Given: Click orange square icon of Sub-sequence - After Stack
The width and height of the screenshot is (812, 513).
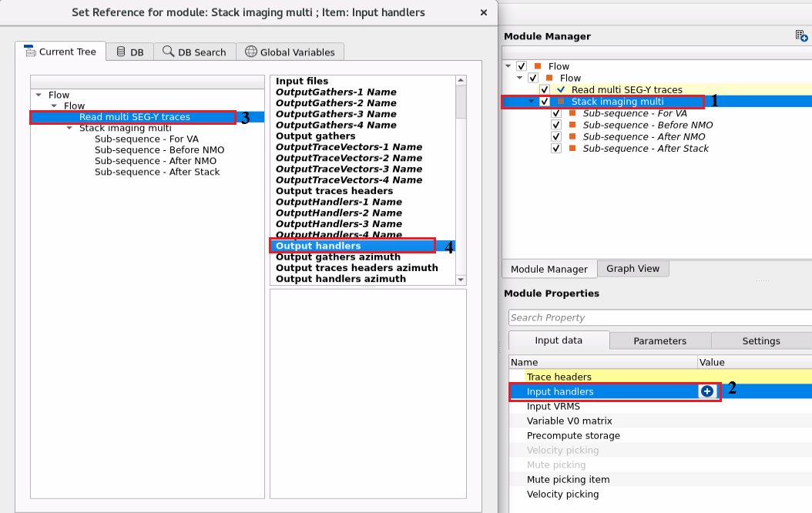Looking at the screenshot, I should click(573, 149).
